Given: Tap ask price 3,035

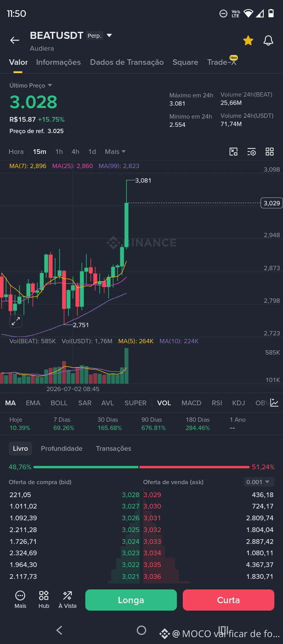Looking at the screenshot, I should [x=152, y=565].
